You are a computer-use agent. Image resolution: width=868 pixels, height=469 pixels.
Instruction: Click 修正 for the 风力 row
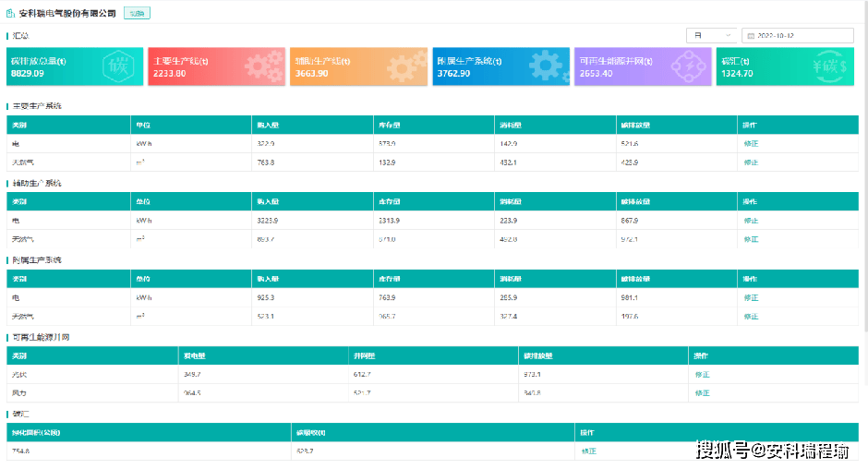click(702, 392)
